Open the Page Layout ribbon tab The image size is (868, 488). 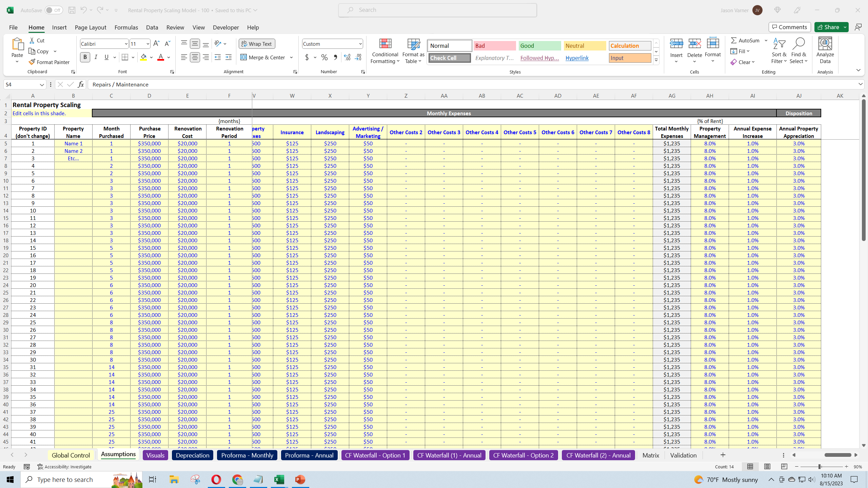click(90, 27)
